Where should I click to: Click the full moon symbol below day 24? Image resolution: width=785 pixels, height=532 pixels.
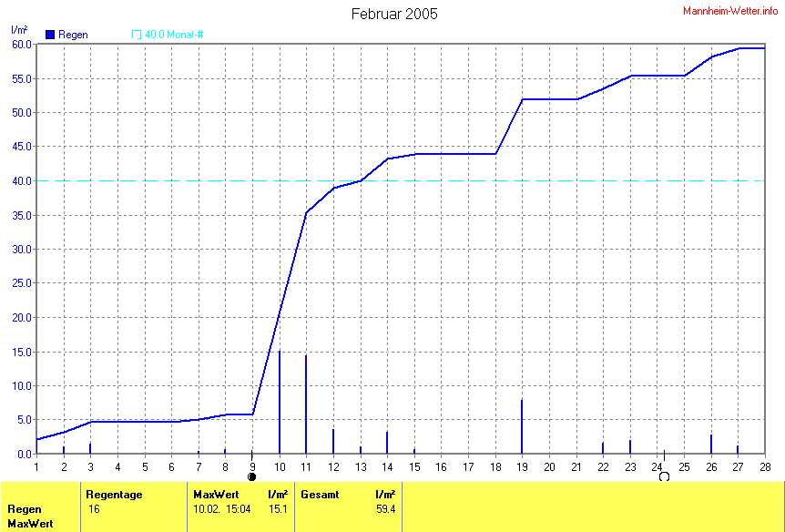[x=664, y=476]
